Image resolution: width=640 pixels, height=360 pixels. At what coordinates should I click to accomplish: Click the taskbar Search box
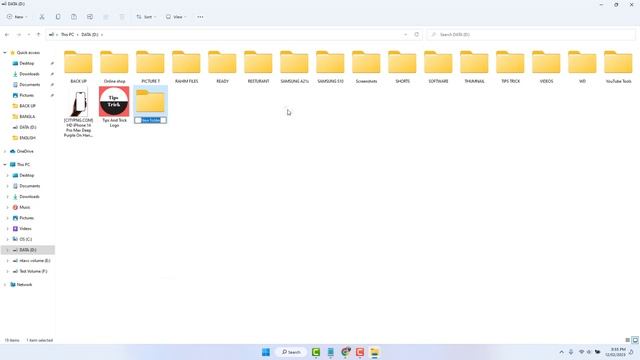(x=291, y=352)
